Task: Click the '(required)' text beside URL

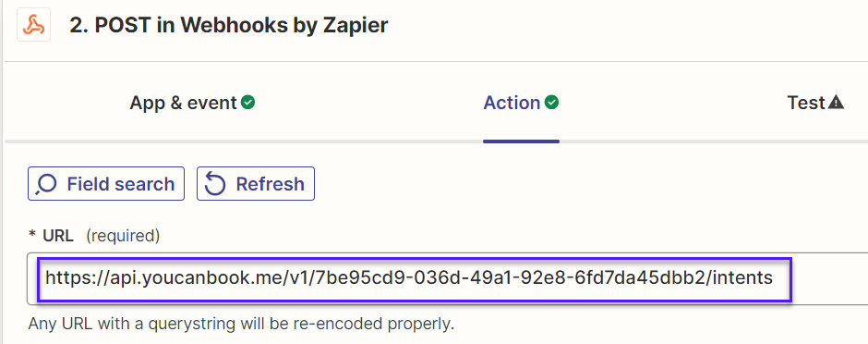Action: 123,236
